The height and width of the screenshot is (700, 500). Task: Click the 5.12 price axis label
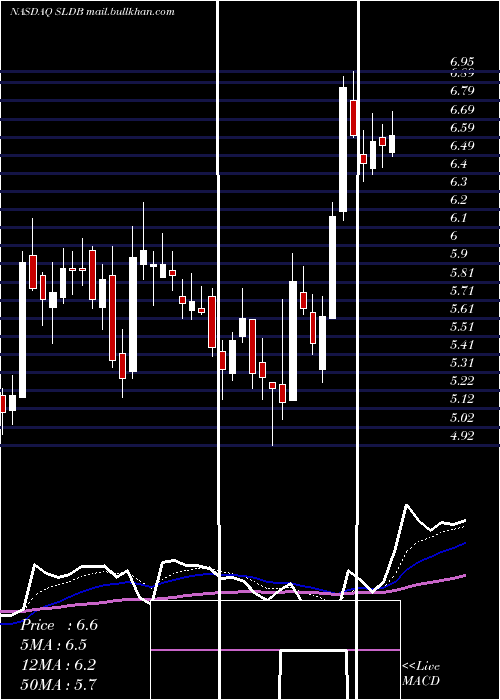[x=462, y=399]
